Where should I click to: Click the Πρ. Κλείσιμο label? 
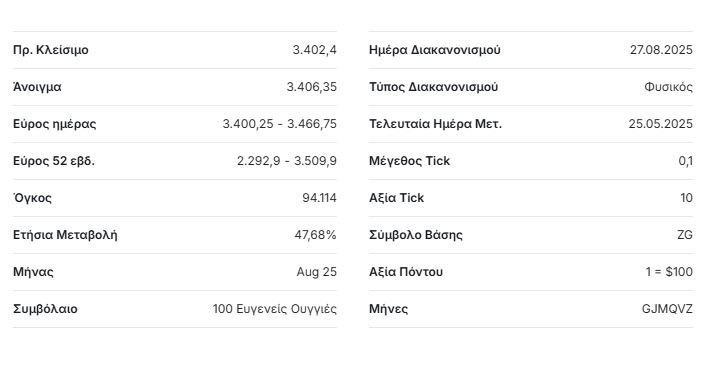click(51, 50)
